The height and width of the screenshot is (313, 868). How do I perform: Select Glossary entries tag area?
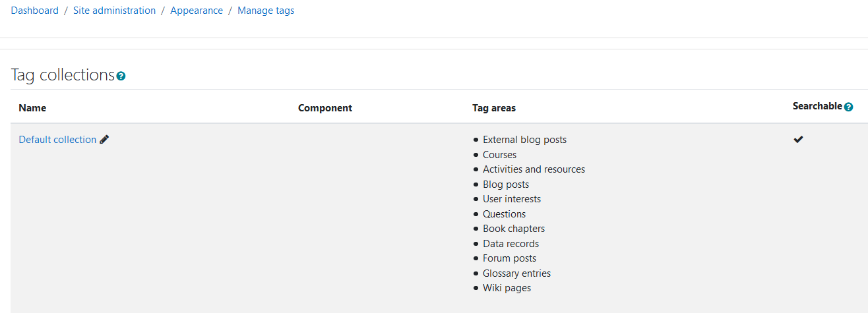click(x=516, y=273)
